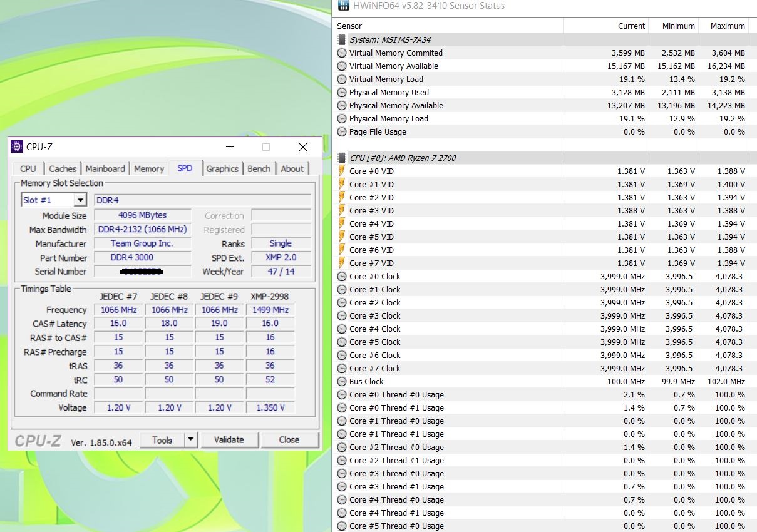Image resolution: width=757 pixels, height=532 pixels.
Task: Select the Core #2 Clock row label
Action: (374, 302)
